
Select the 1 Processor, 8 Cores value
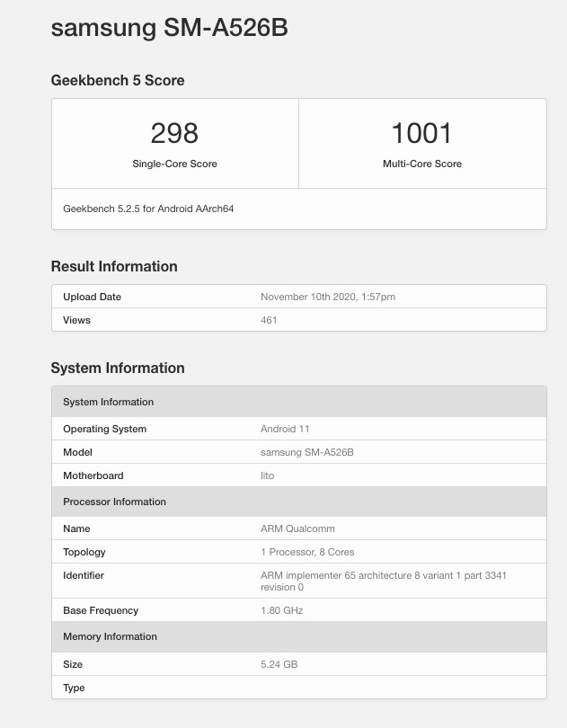(x=307, y=552)
